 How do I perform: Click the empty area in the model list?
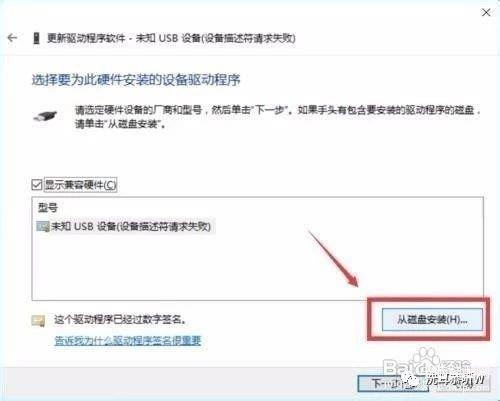coord(257,267)
